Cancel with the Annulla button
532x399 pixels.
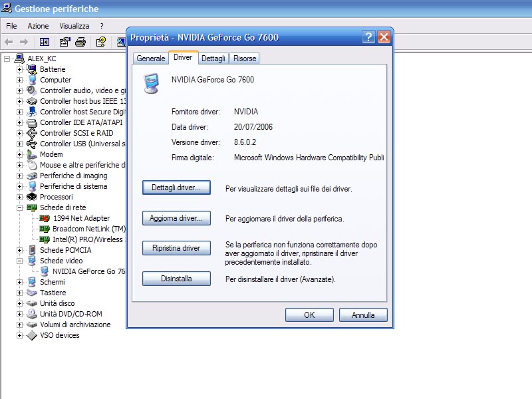click(363, 315)
